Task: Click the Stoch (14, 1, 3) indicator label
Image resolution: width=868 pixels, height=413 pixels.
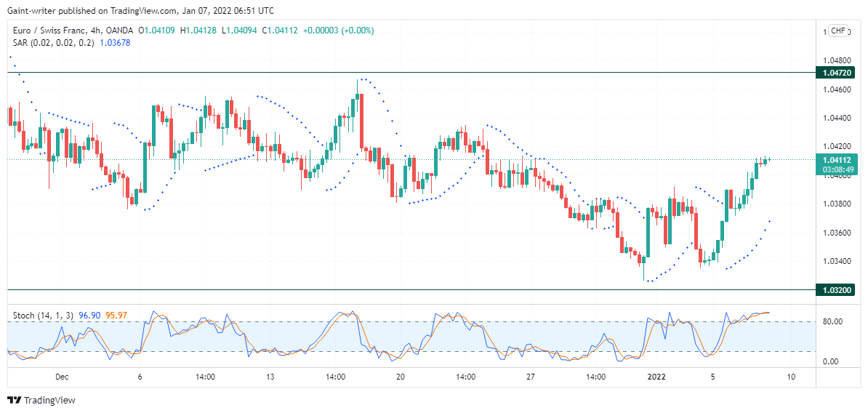Action: pyautogui.click(x=44, y=315)
